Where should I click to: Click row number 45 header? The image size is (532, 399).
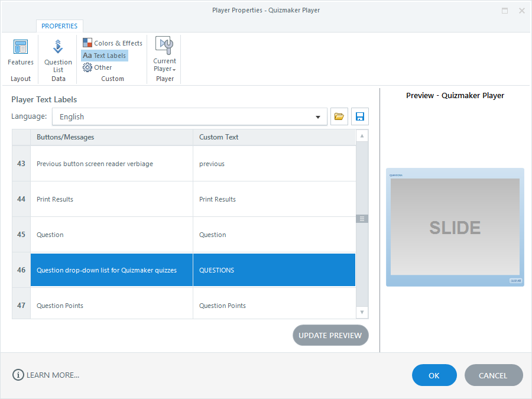pos(21,235)
